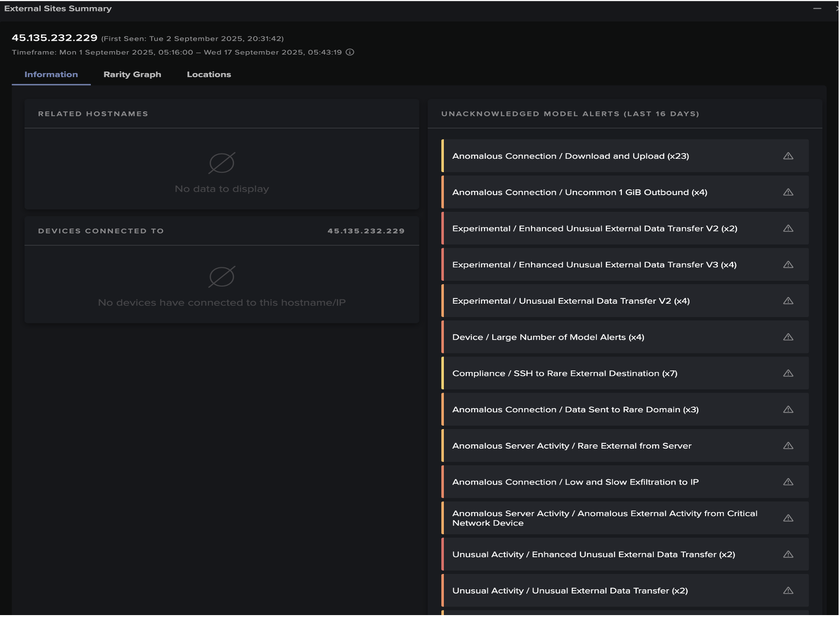Viewport: 840px width, 617px height.
Task: Click the warning icon beside Unusual External Data Transfer V2
Action: point(789,301)
